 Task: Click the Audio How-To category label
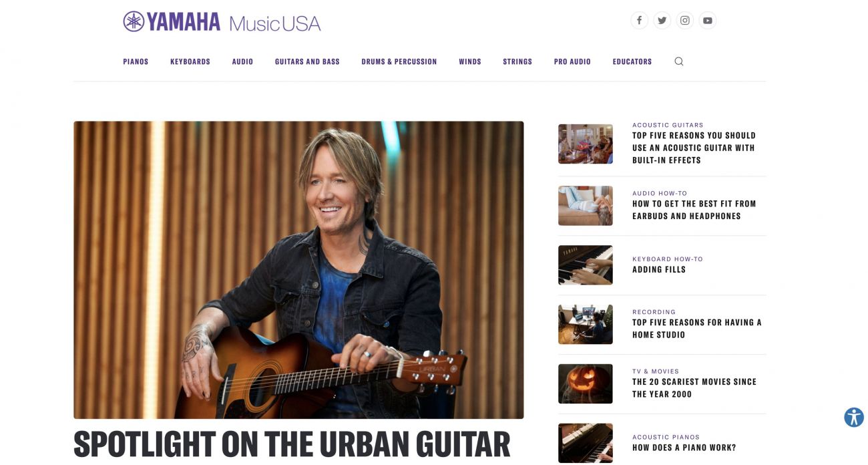[x=660, y=193]
